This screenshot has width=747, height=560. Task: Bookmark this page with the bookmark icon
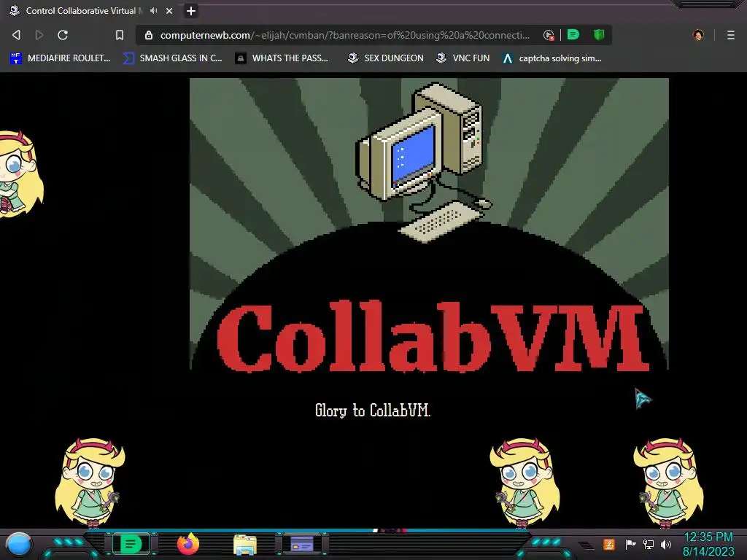coord(120,35)
